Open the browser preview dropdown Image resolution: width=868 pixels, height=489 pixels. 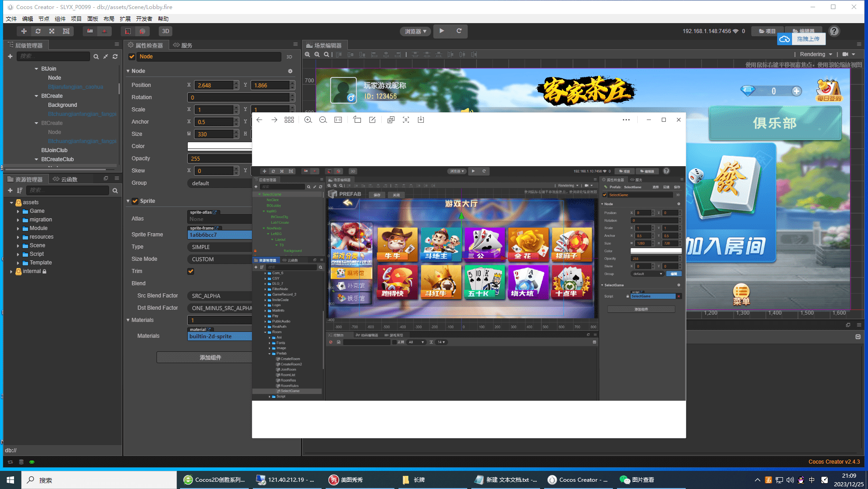coord(415,31)
